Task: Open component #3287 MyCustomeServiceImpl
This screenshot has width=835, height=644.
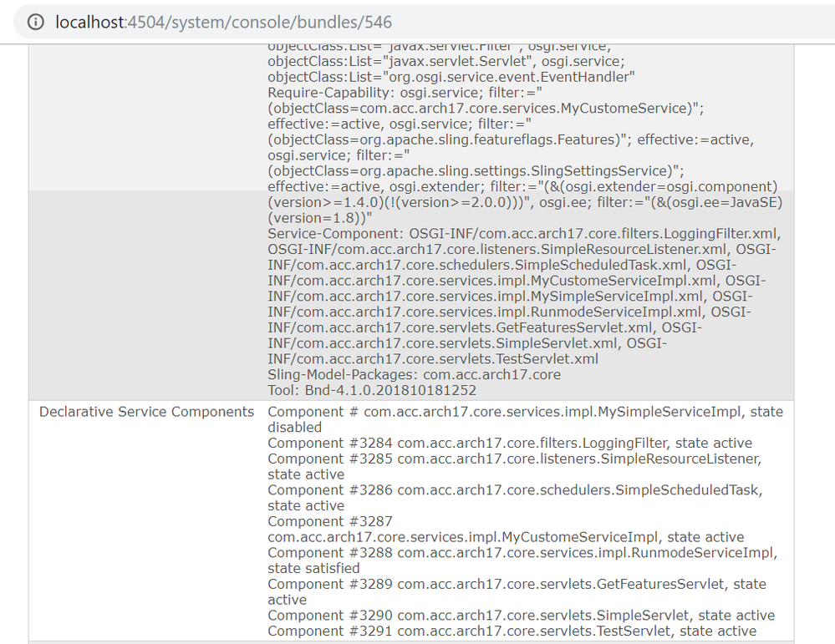Action: point(506,529)
